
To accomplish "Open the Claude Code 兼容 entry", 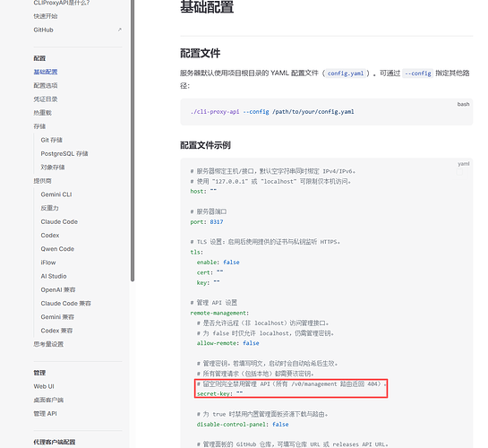I will click(x=65, y=303).
